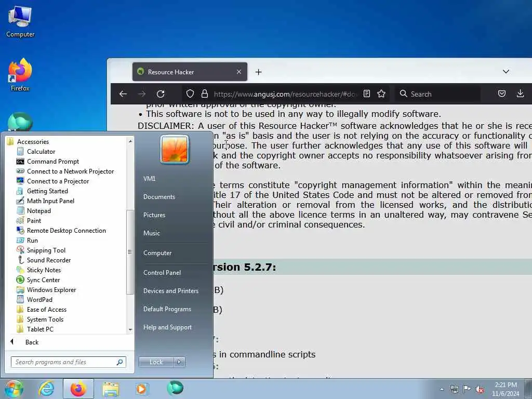Open Firefox downloads panel
The width and height of the screenshot is (532, 399).
coord(520,94)
